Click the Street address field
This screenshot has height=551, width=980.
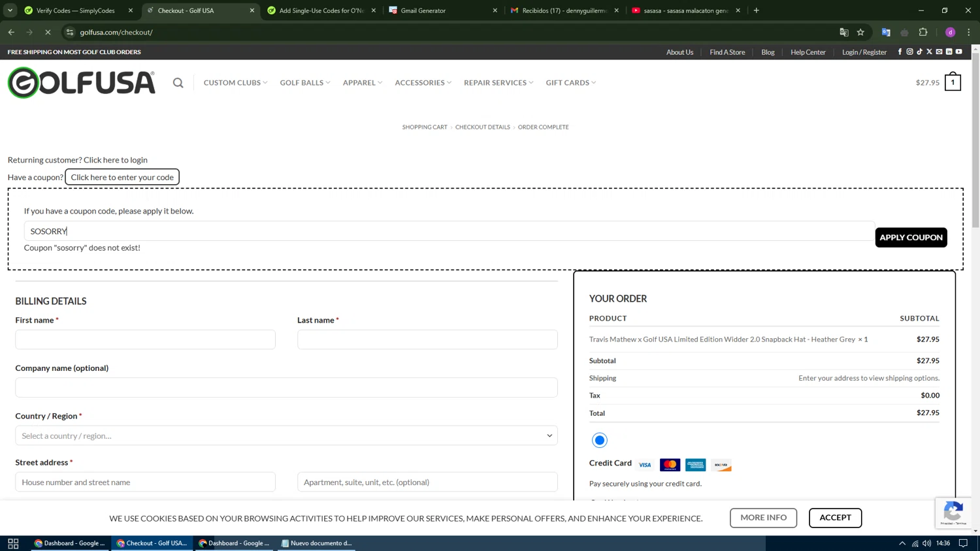coord(145,482)
